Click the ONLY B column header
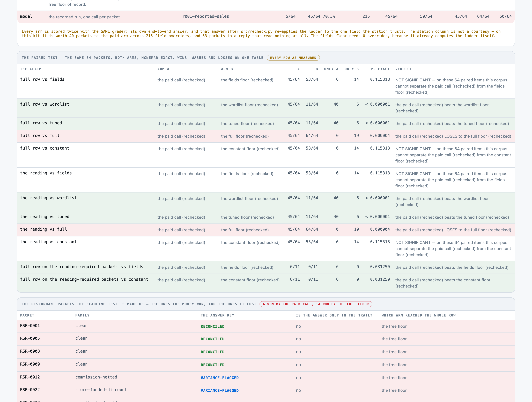The height and width of the screenshot is (402, 532). click(351, 69)
